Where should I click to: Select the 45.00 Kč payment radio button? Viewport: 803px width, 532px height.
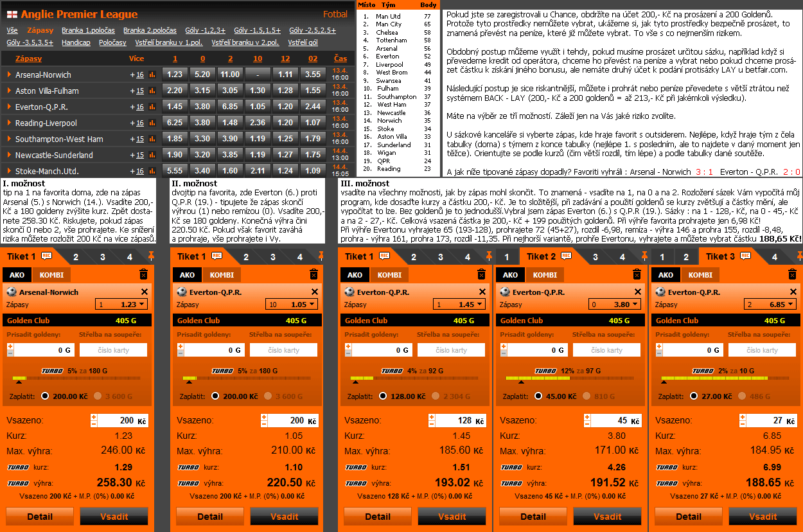[538, 396]
